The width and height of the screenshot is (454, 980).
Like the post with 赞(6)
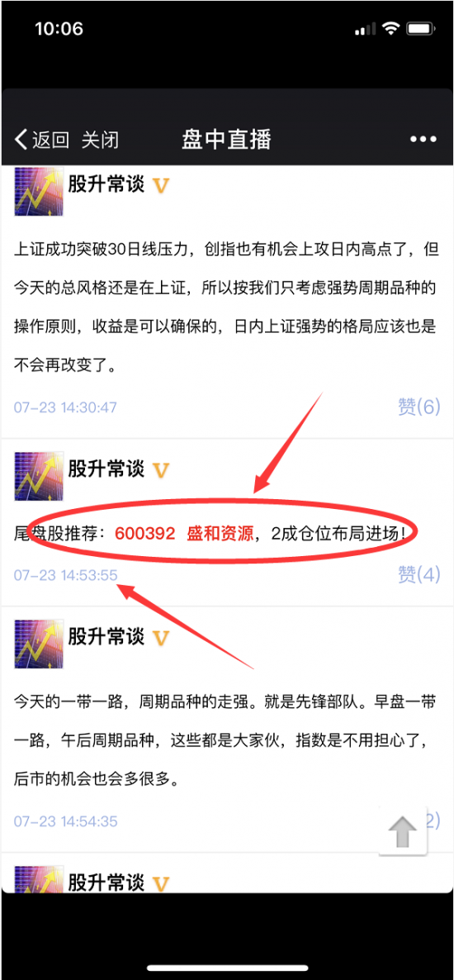tap(419, 407)
